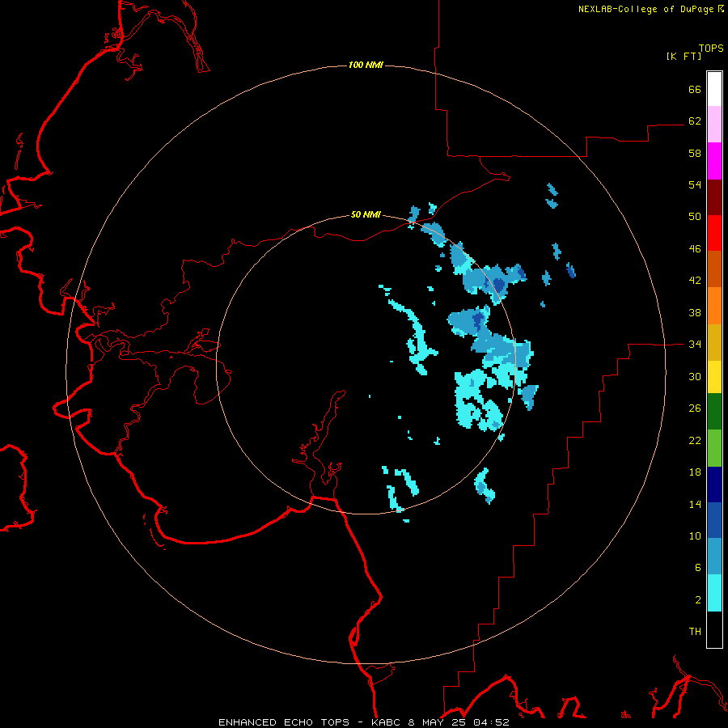The width and height of the screenshot is (728, 728).
Task: Click the legend value 50
Action: 695,216
